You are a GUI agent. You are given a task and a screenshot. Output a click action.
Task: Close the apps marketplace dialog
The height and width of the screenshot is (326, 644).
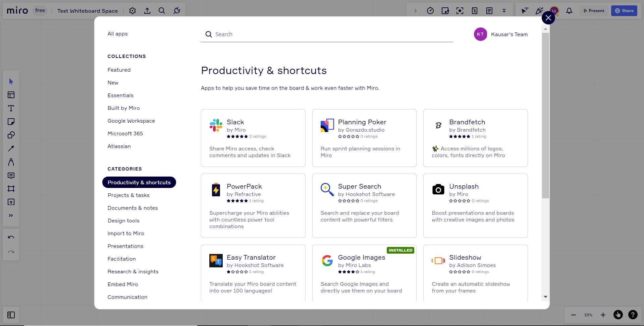point(548,18)
